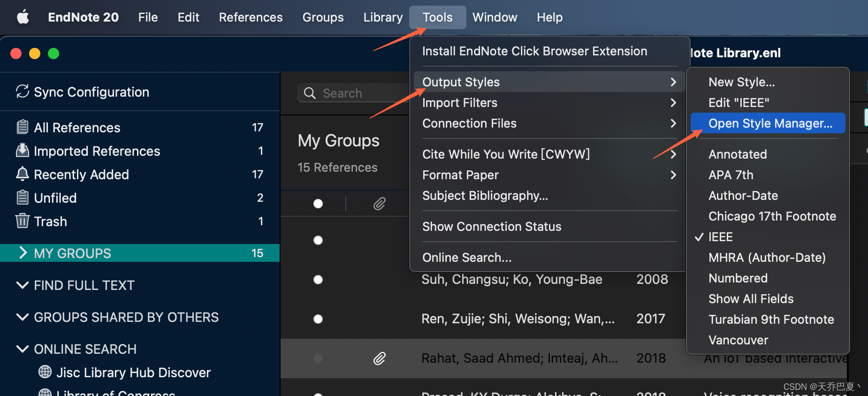The image size is (868, 396).
Task: Open the Library menu
Action: click(383, 17)
